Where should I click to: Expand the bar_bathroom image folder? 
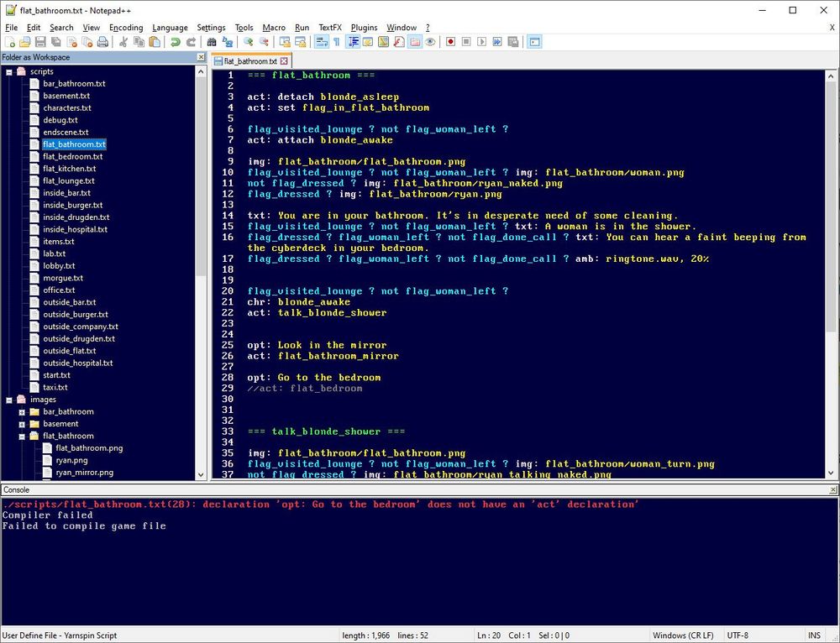tap(22, 411)
